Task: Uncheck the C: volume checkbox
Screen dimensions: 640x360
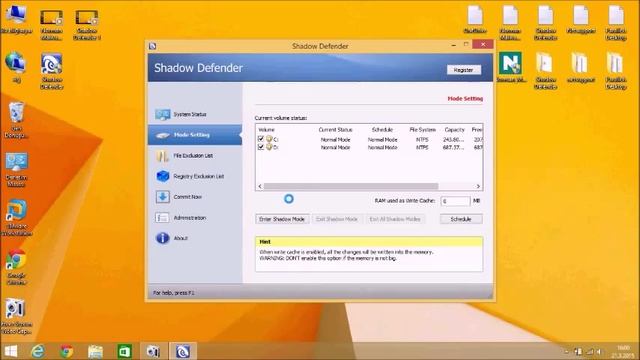Action: [261, 139]
